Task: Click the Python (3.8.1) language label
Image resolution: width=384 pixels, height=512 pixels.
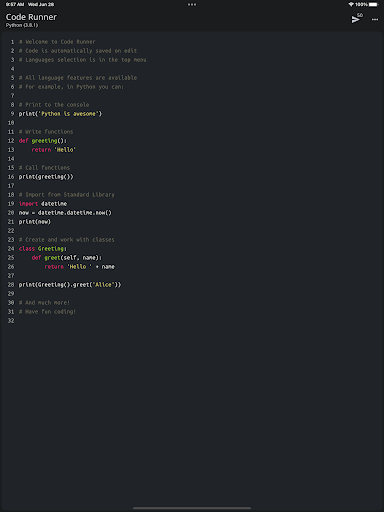Action: (22, 25)
